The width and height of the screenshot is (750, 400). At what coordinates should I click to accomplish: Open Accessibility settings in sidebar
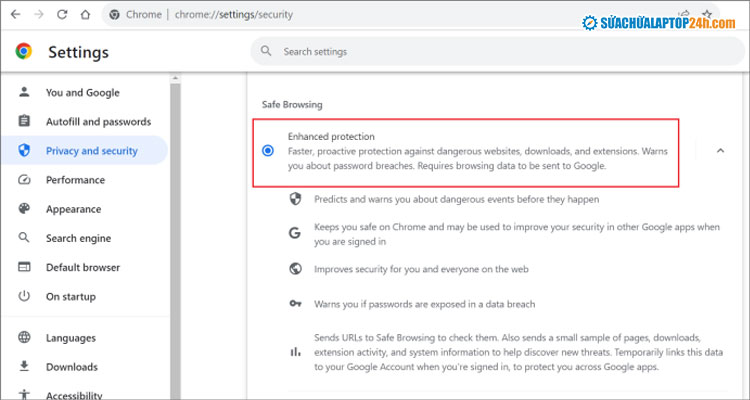(76, 393)
